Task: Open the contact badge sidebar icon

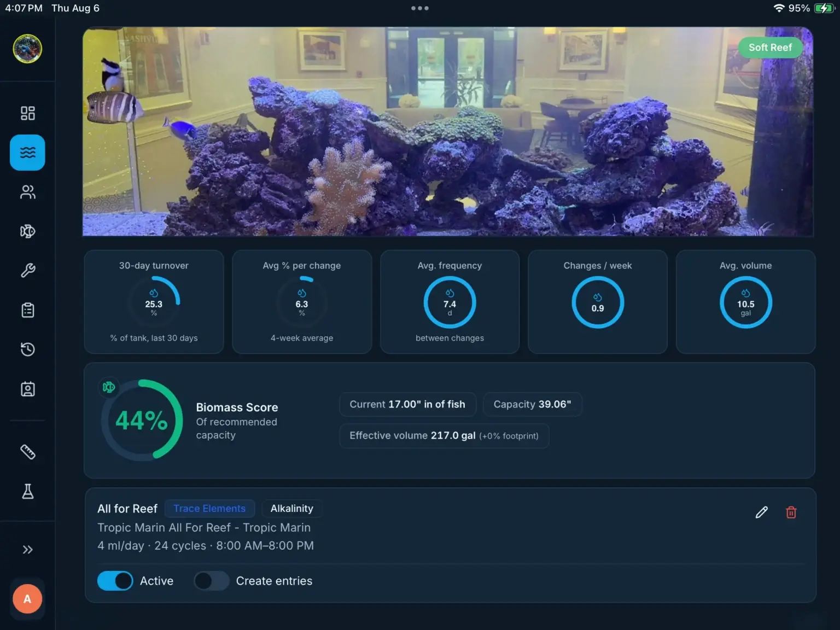Action: [x=27, y=389]
